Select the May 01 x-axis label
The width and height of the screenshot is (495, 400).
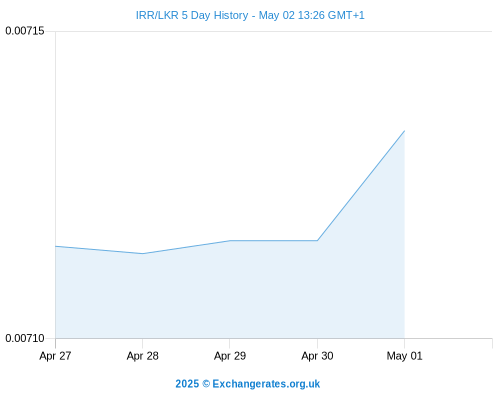[404, 356]
